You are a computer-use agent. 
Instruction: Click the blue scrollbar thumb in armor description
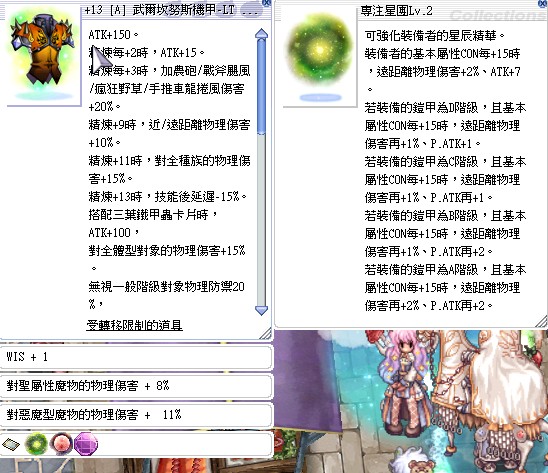tap(261, 86)
